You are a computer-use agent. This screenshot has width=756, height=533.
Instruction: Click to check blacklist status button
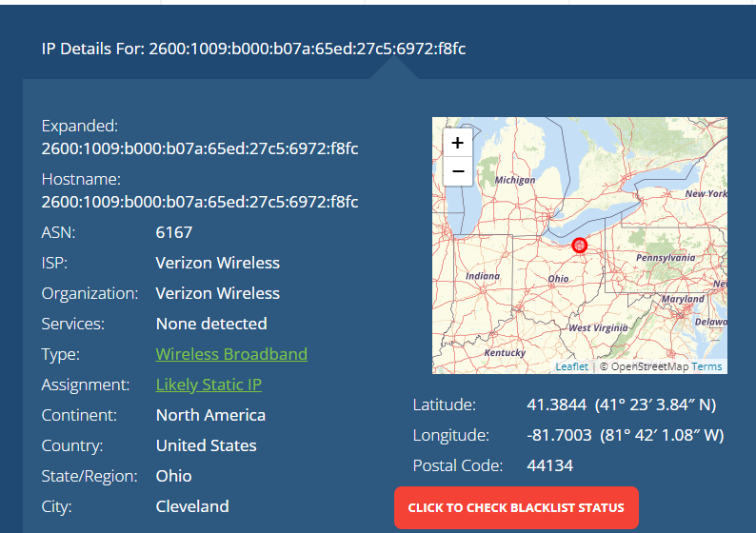tap(516, 507)
